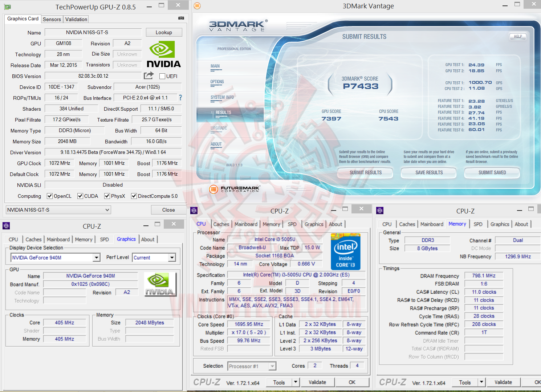The image size is (541, 392).
Task: Open the About tab in the Graphics CPU-Z window
Action: 148,240
